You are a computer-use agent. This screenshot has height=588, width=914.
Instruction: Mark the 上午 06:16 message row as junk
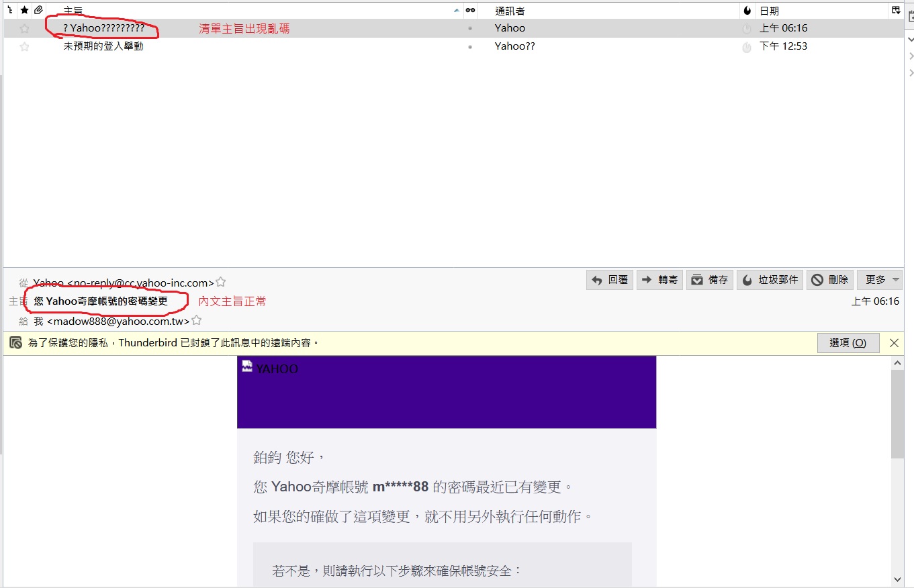point(747,29)
